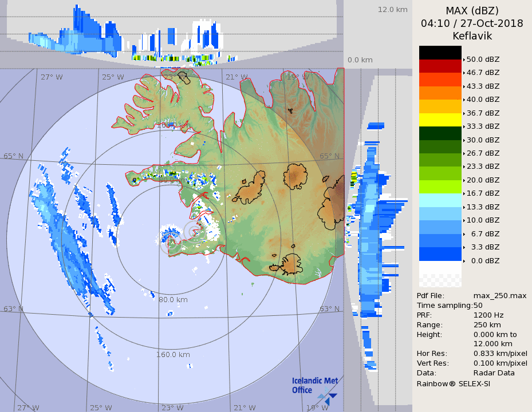Click the MAX (dBZ) product title
This screenshot has width=532, height=412.
coord(472,10)
